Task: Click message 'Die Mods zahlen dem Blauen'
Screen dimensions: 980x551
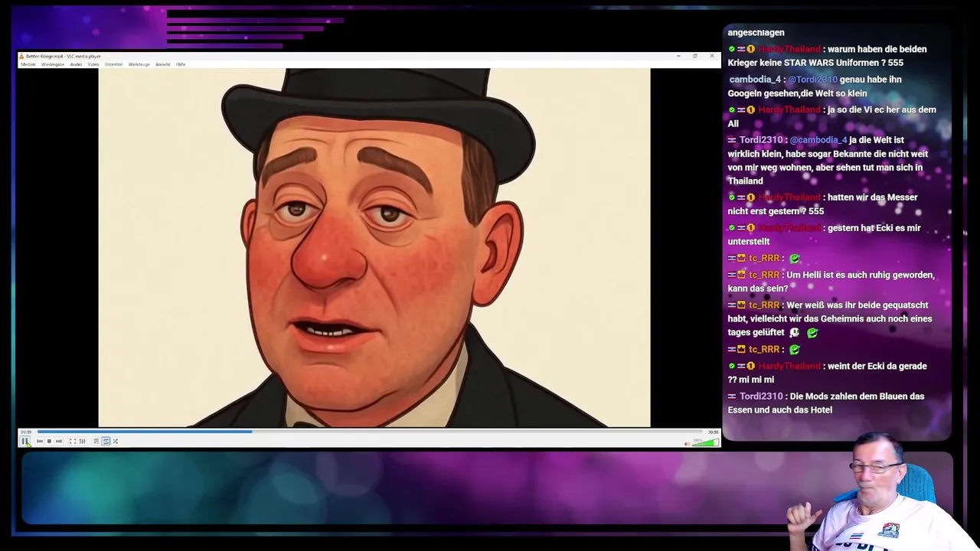Action: pyautogui.click(x=826, y=403)
